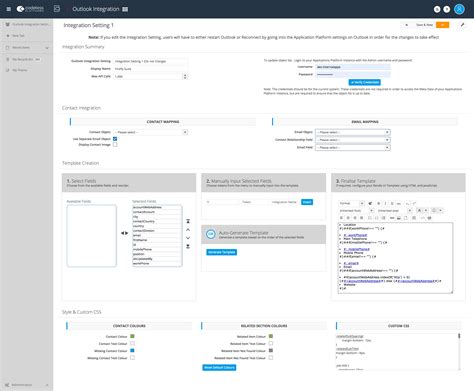This screenshot has height=391, width=474.
Task: Click the grid icon beside Outlook Integration
Action: (x=125, y=9)
